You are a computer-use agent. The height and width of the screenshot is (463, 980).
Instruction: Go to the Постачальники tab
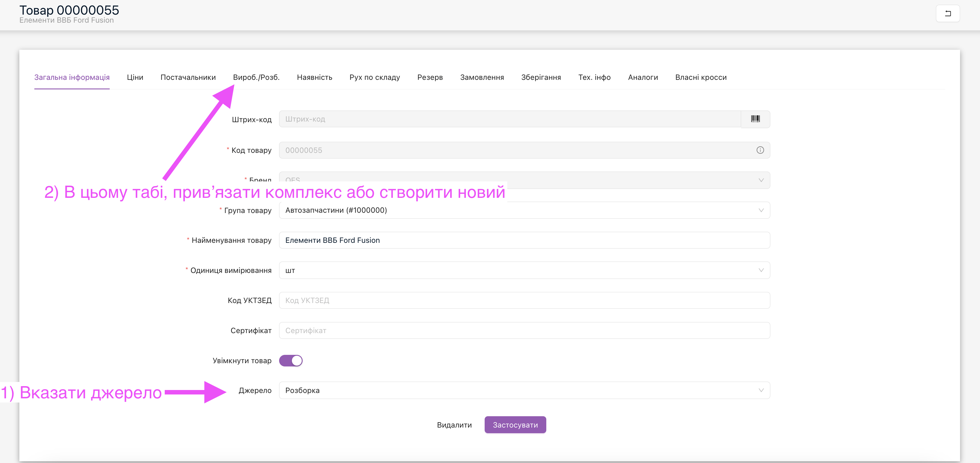(x=188, y=77)
